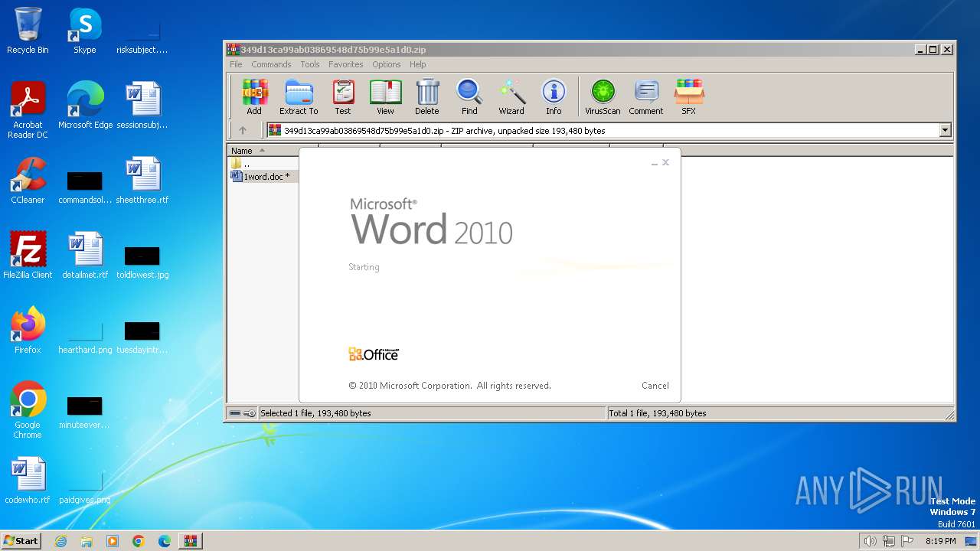Open the Commands menu

click(271, 64)
